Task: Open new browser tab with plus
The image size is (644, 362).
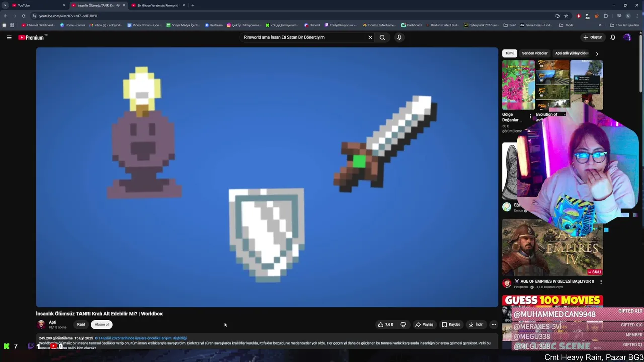Action: coord(192,5)
